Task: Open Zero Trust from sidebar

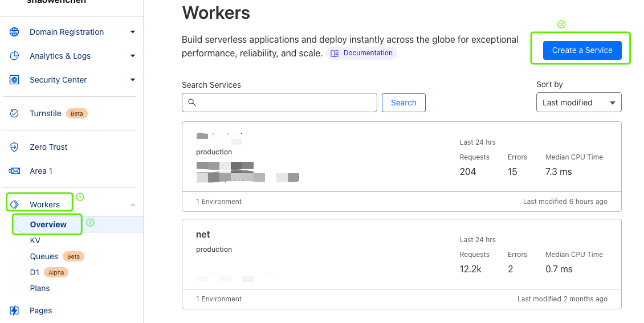Action: (x=48, y=147)
